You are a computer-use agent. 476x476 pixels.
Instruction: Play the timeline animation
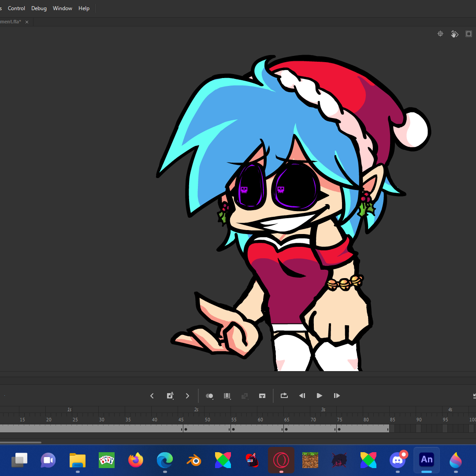319,395
